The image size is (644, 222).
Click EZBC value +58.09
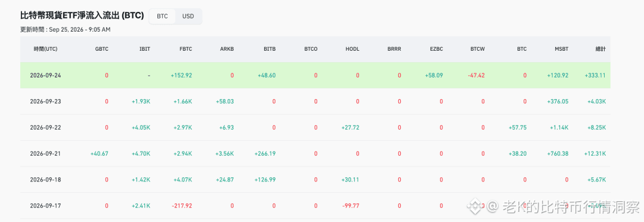click(434, 75)
